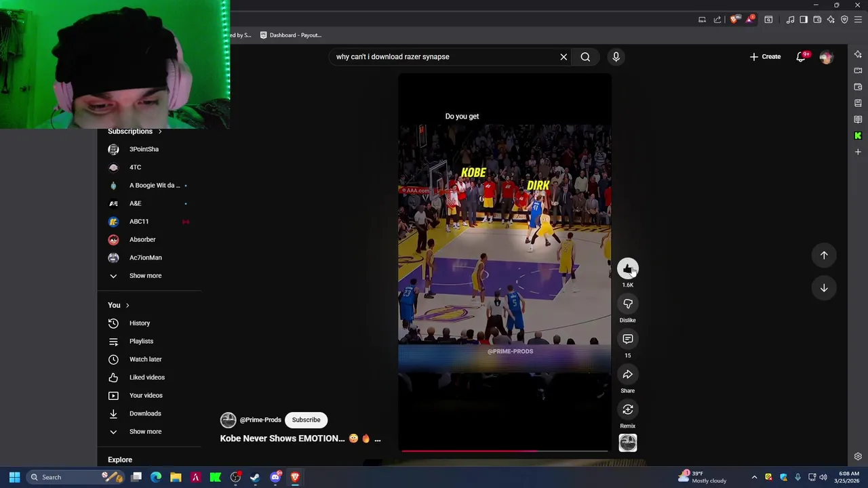Expand Subscriptions section chevron
This screenshot has height=488, width=868.
coord(160,131)
